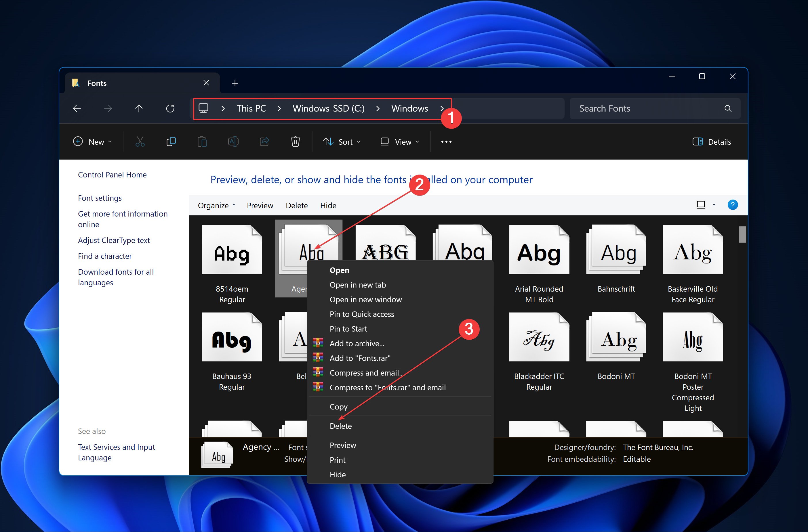Refresh the Fonts folder view
The image size is (808, 532).
click(x=170, y=108)
